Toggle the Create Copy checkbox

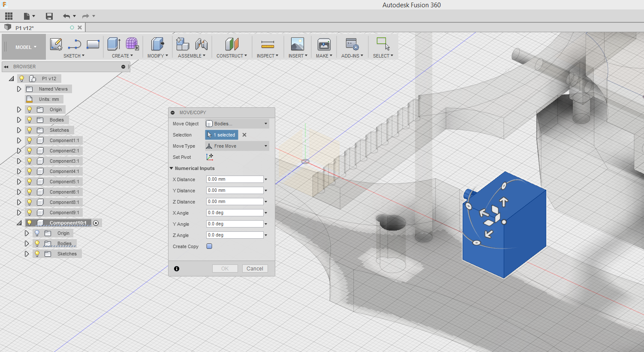coord(209,246)
